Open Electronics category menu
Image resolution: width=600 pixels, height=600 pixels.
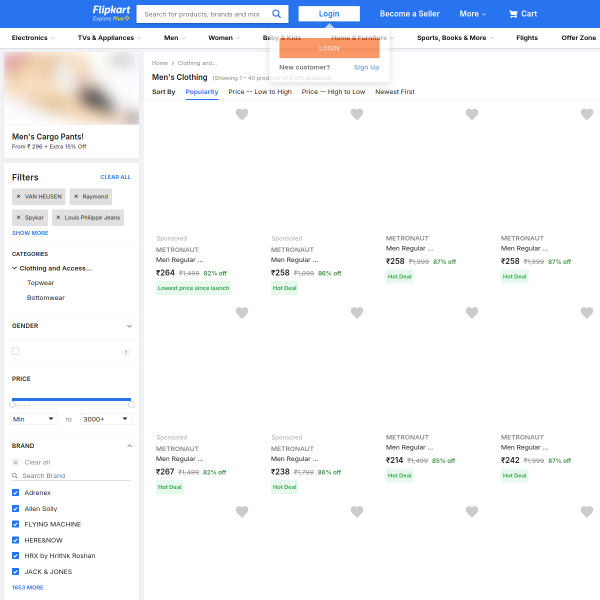click(x=33, y=38)
